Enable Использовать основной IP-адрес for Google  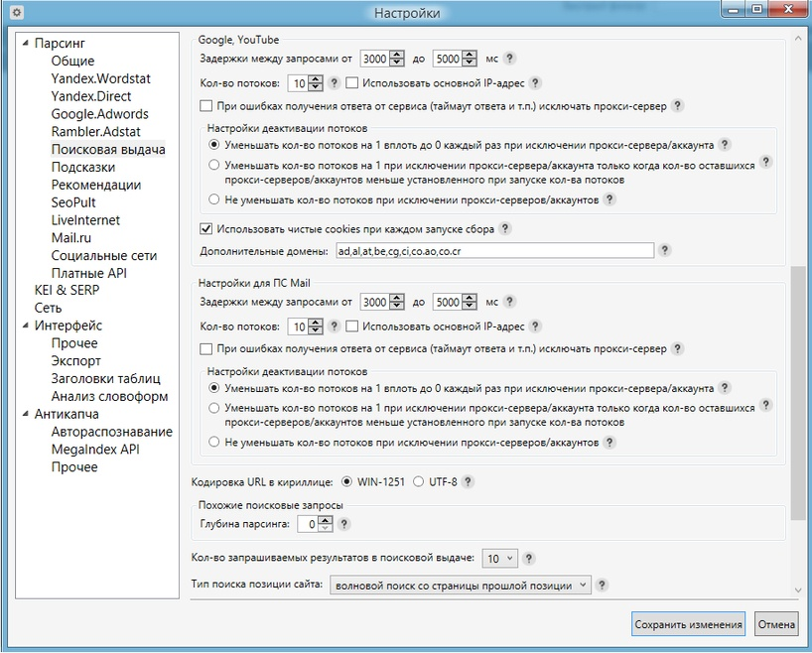[353, 83]
